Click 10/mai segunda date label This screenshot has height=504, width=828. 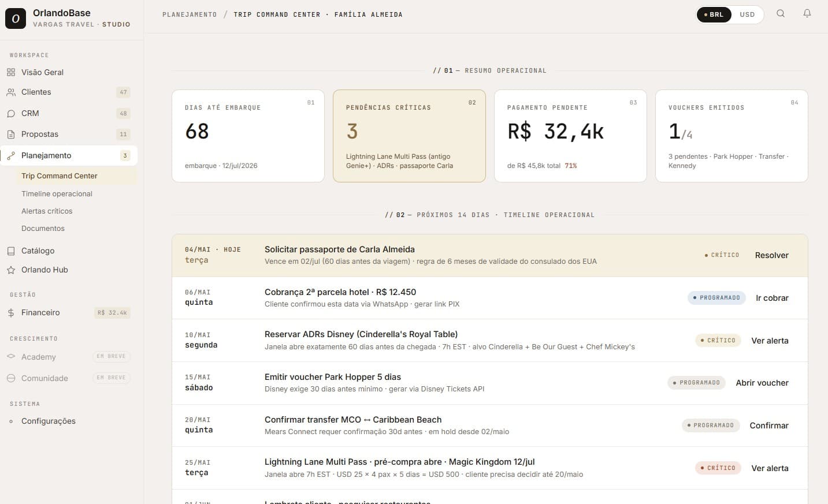[x=201, y=340]
